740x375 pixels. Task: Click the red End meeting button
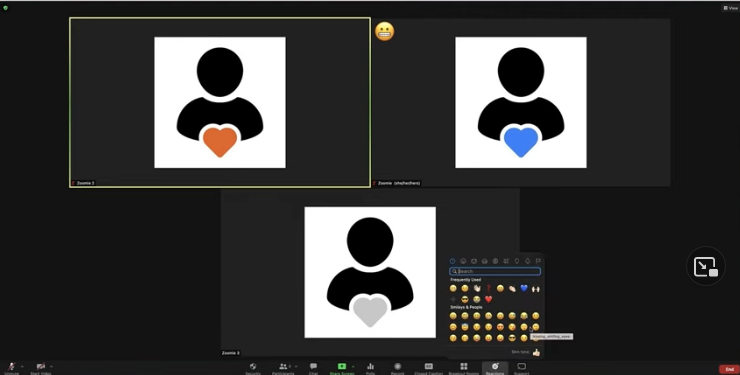(729, 369)
